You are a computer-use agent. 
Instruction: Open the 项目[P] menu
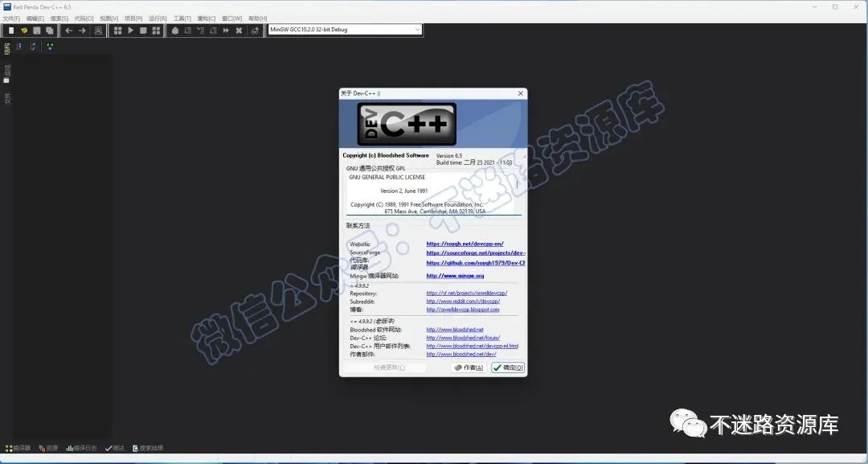[133, 18]
